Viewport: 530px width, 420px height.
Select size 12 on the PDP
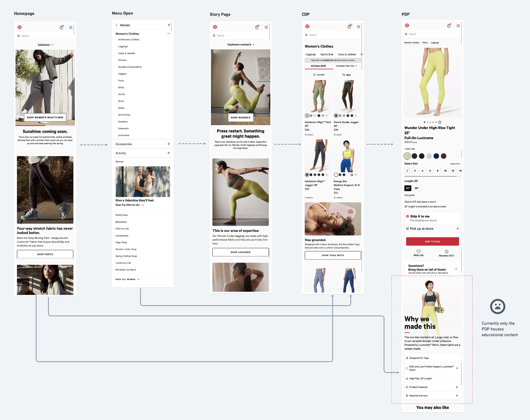(453, 171)
